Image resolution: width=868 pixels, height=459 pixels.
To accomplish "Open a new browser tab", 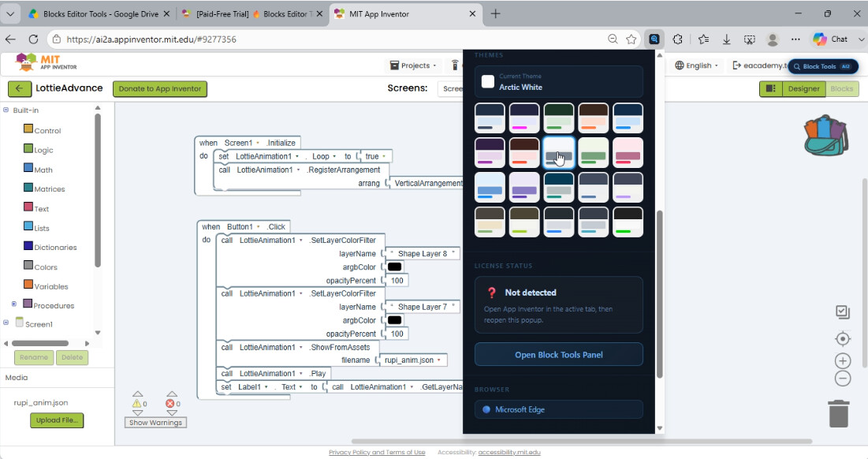I will coord(495,14).
